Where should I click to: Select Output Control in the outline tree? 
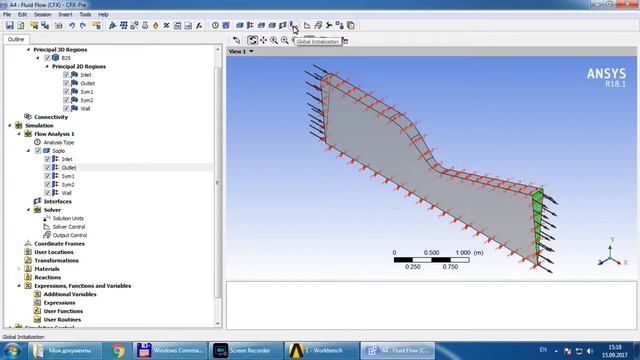70,235
